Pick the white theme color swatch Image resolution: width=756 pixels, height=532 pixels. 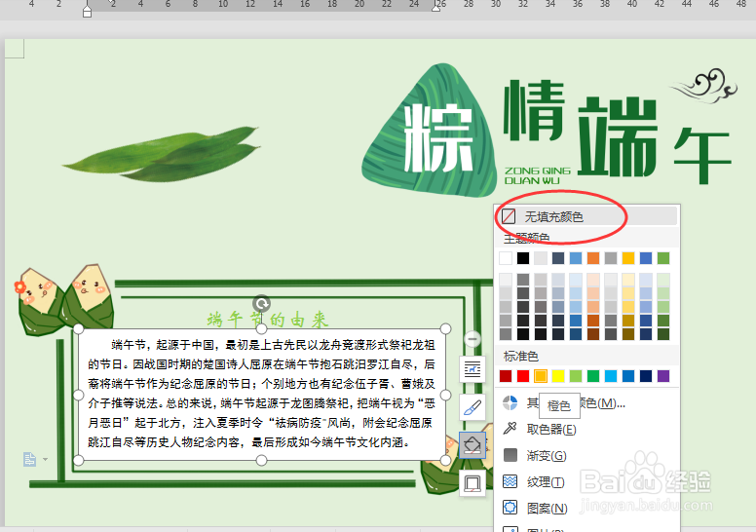click(506, 258)
